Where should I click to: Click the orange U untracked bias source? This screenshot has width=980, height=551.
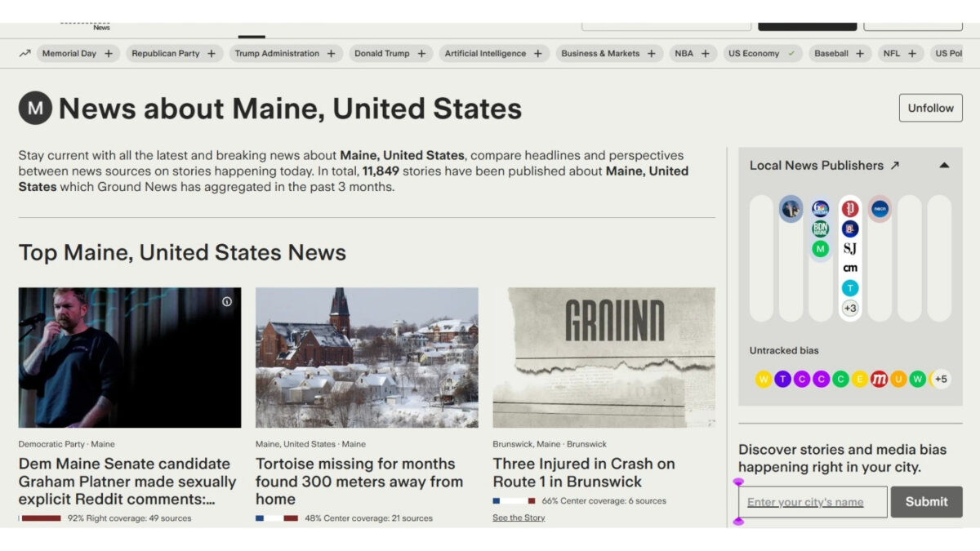[x=898, y=379]
